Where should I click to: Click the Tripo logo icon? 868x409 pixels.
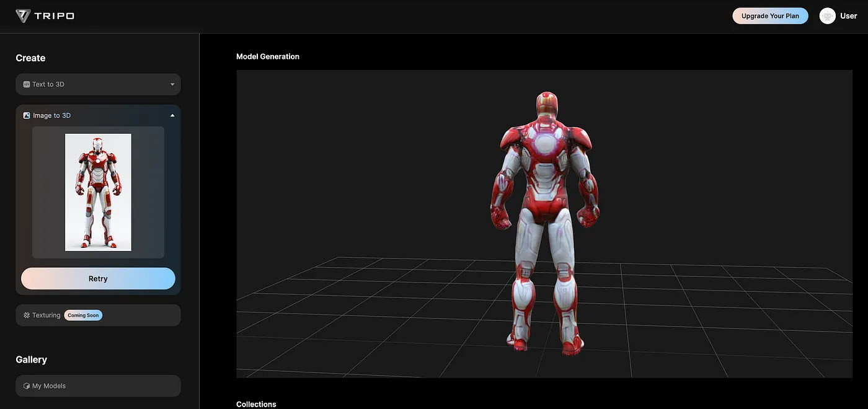pos(23,16)
